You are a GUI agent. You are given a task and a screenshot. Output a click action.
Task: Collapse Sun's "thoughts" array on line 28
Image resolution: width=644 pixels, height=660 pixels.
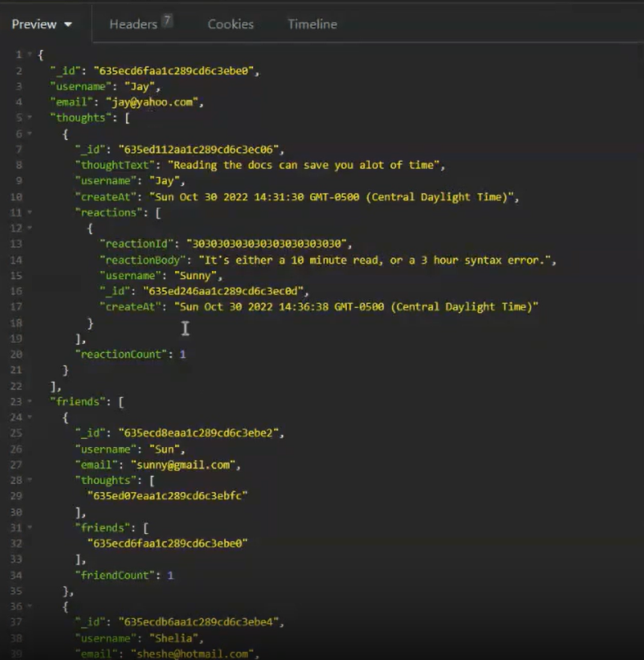(30, 480)
